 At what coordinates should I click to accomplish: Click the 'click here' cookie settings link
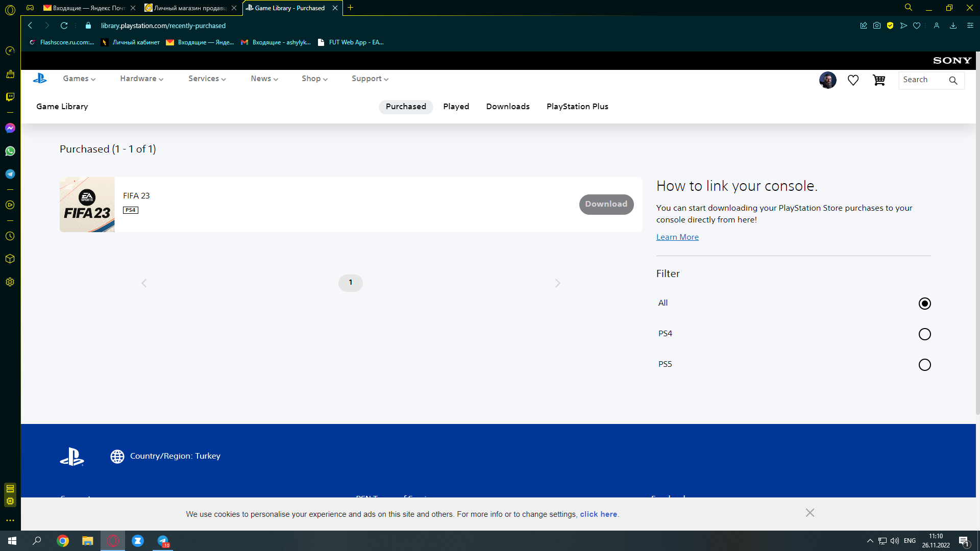[598, 514]
